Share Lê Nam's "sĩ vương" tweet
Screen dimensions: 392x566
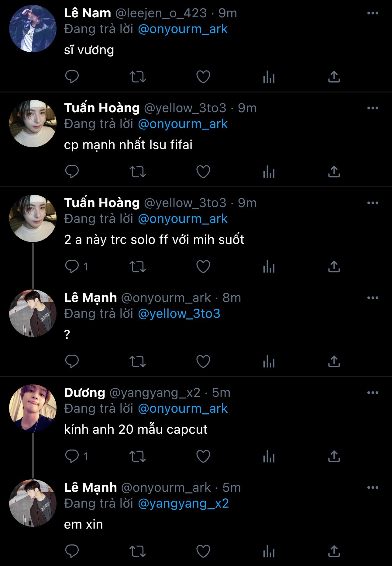334,77
